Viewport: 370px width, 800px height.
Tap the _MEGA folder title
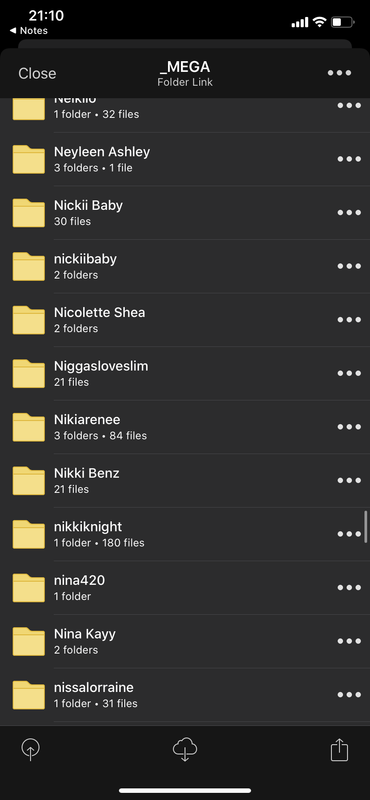[x=185, y=67]
